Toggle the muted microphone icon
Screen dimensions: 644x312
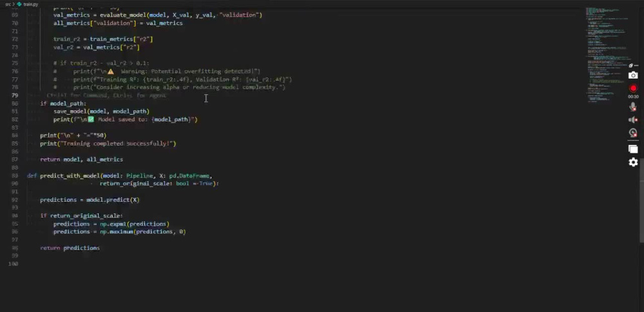pyautogui.click(x=633, y=107)
